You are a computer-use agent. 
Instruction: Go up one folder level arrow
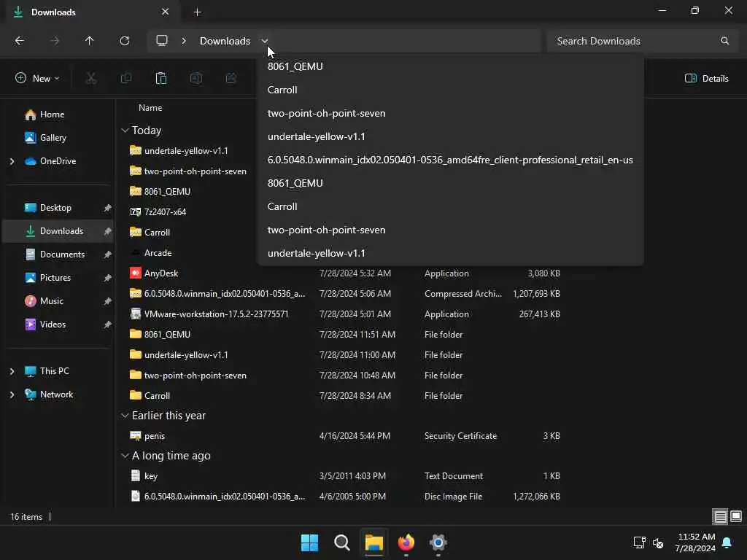click(x=89, y=41)
